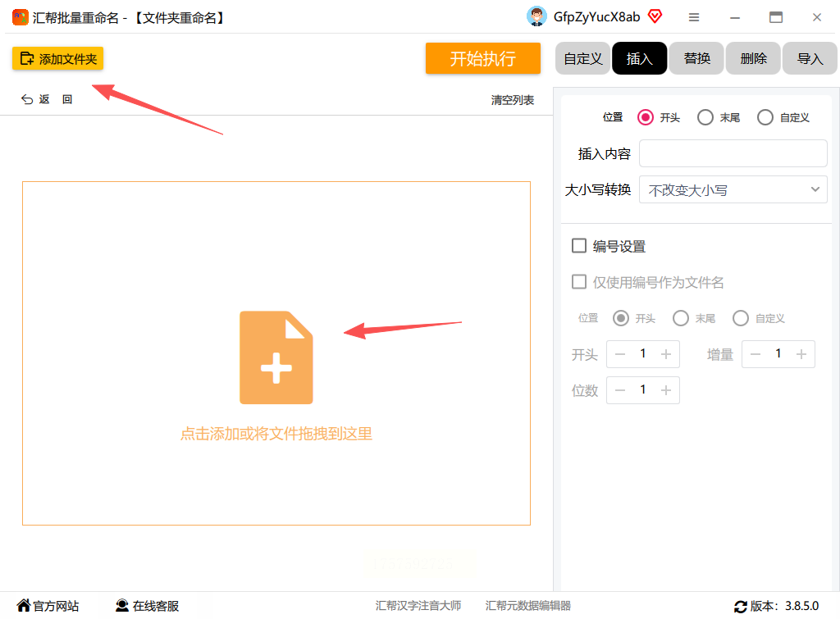840x619 pixels.
Task: Click the 开始执行 button
Action: (482, 58)
